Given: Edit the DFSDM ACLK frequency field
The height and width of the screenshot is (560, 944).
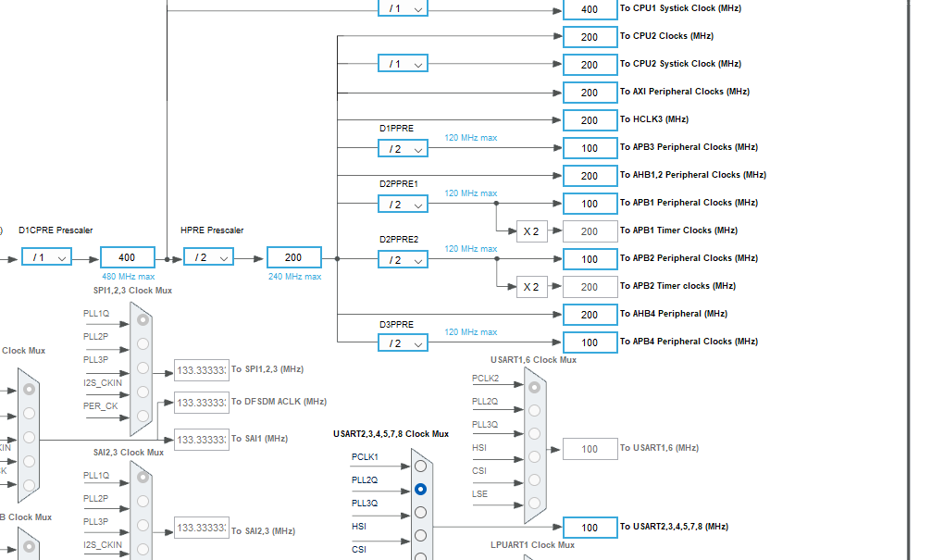Looking at the screenshot, I should (x=201, y=402).
